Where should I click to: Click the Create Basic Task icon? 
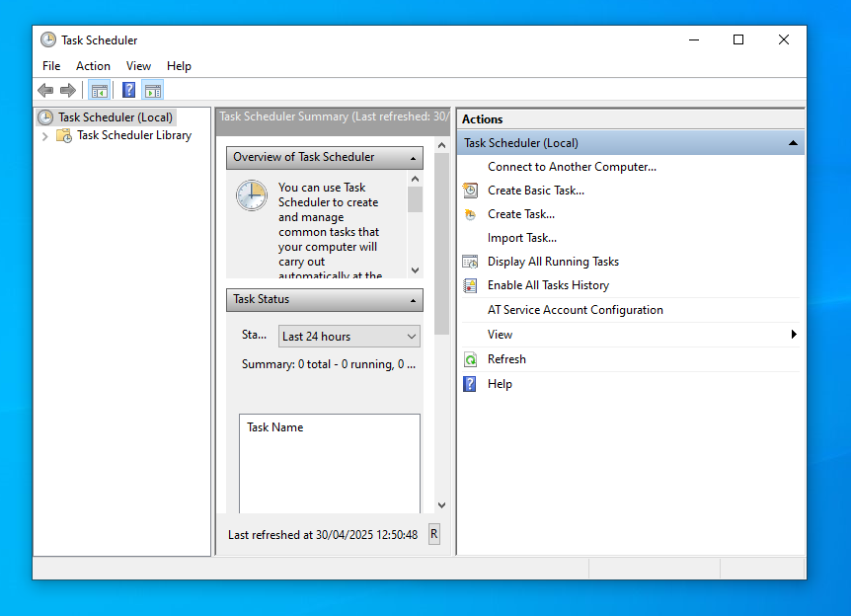[x=471, y=191]
